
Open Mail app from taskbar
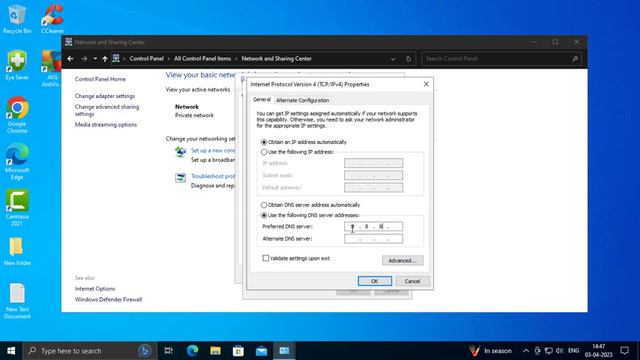pos(261,351)
